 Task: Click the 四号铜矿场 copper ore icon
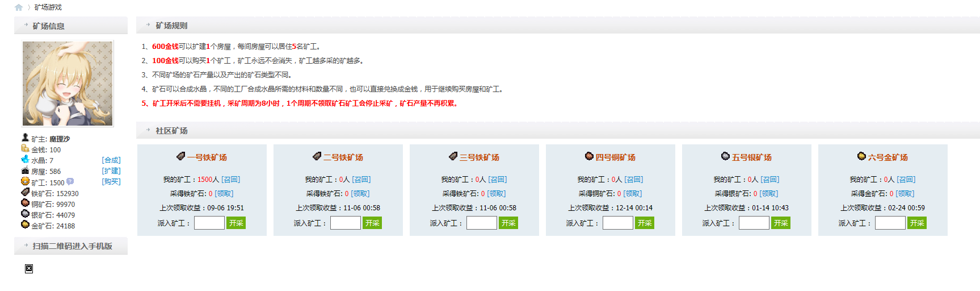[589, 156]
